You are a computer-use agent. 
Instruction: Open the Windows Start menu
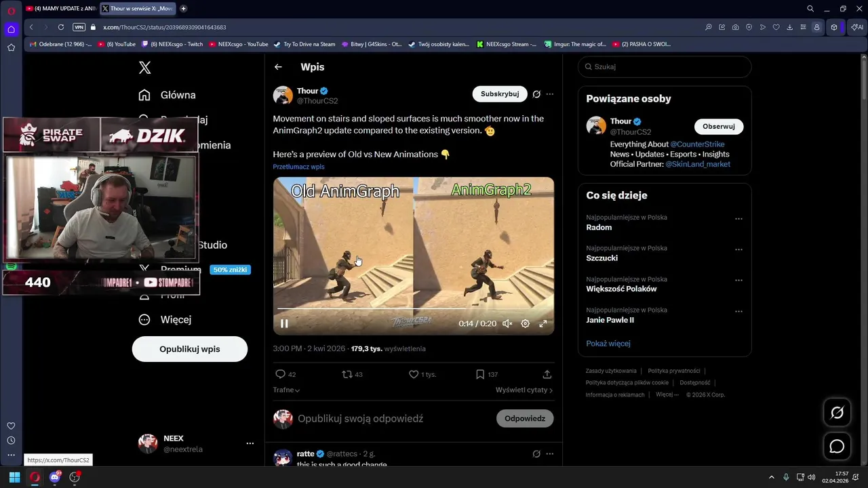14,477
